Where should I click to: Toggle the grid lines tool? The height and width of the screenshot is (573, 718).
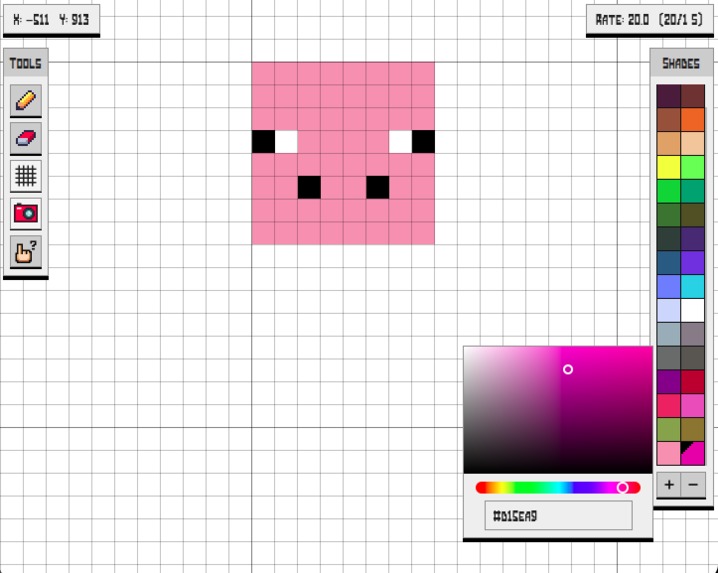coord(26,176)
